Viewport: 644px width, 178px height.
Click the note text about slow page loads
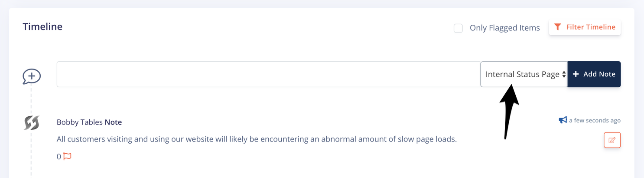coord(257,140)
